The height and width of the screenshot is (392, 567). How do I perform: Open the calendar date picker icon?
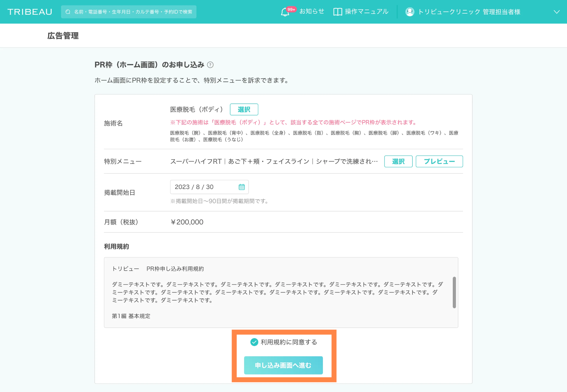coord(242,187)
